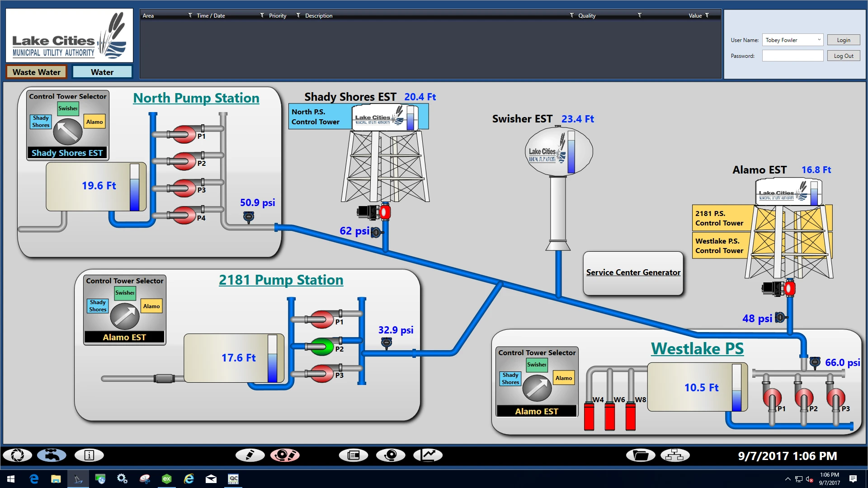
Task: Click the highlighted alarm acknowledge icon
Action: (285, 455)
